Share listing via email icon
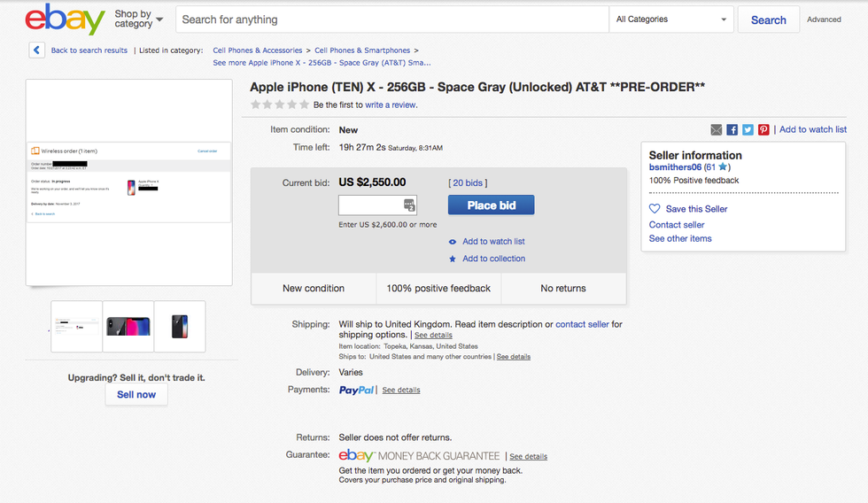 pos(717,129)
